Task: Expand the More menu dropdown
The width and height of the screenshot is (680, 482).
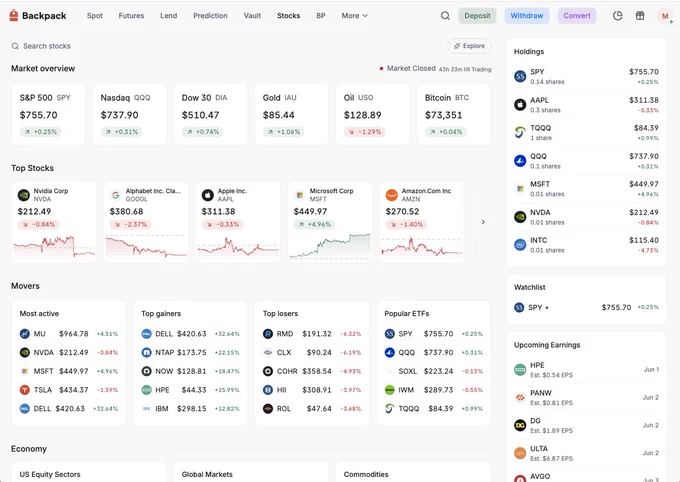Action: point(354,16)
